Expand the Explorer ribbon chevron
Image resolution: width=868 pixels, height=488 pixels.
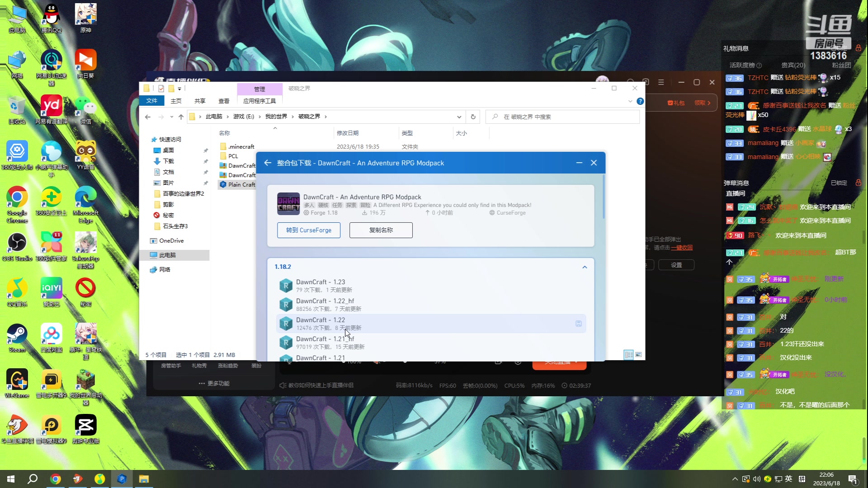point(630,101)
